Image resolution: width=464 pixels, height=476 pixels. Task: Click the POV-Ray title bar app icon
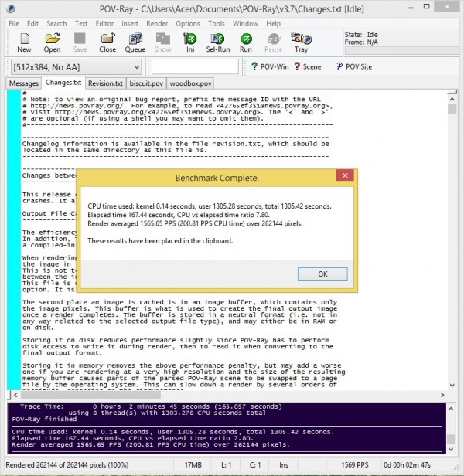click(x=11, y=8)
